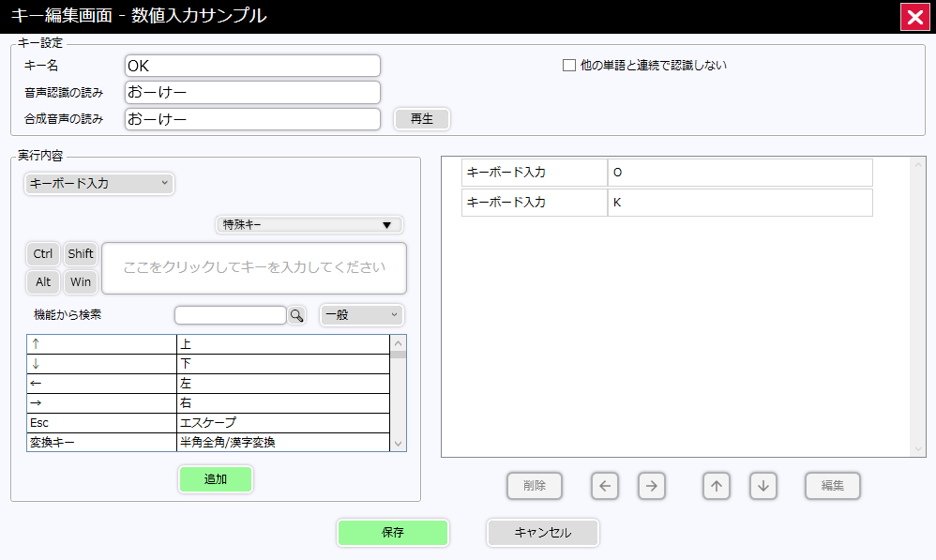Viewport: 936px width, 560px height.
Task: Click the green 追加 button
Action: [216, 478]
